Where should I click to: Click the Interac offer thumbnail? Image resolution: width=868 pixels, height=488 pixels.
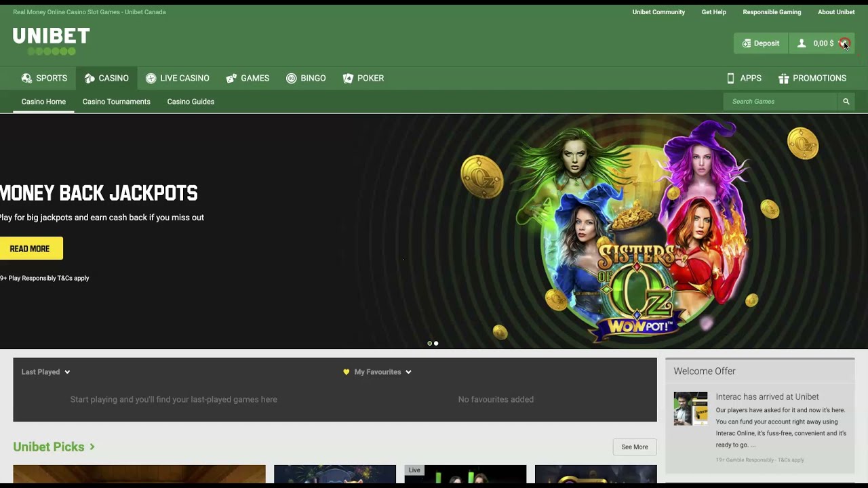[x=690, y=408]
